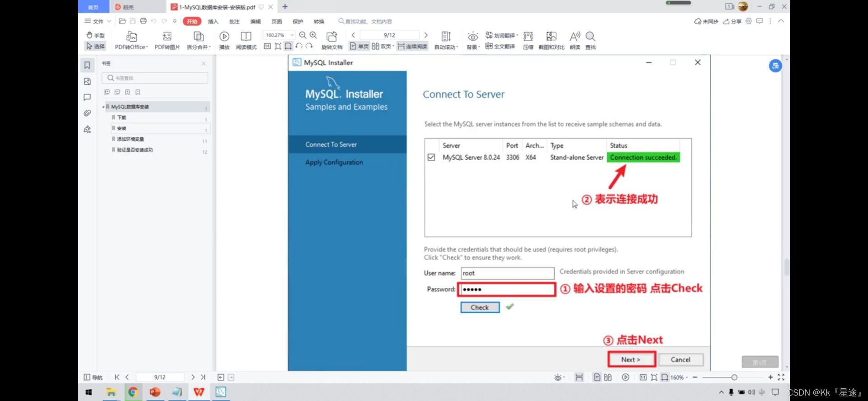Image resolution: width=868 pixels, height=401 pixels.
Task: Open the 背景 background dropdown
Action: [473, 40]
